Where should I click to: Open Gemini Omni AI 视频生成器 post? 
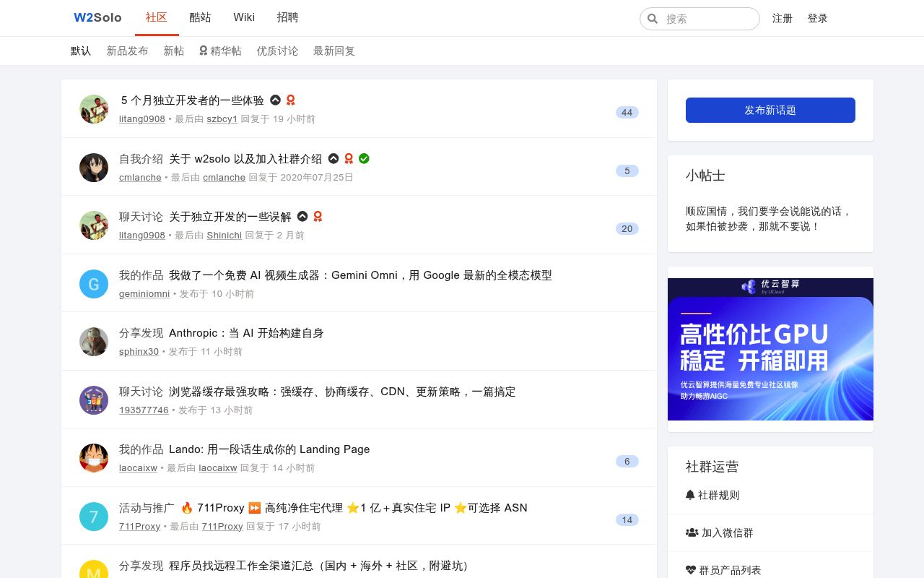coord(360,275)
